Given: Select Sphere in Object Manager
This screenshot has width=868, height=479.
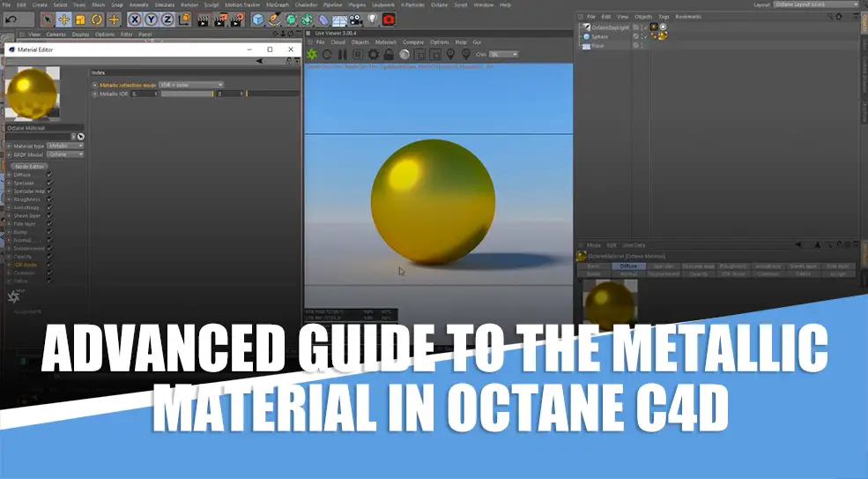Looking at the screenshot, I should click(599, 36).
